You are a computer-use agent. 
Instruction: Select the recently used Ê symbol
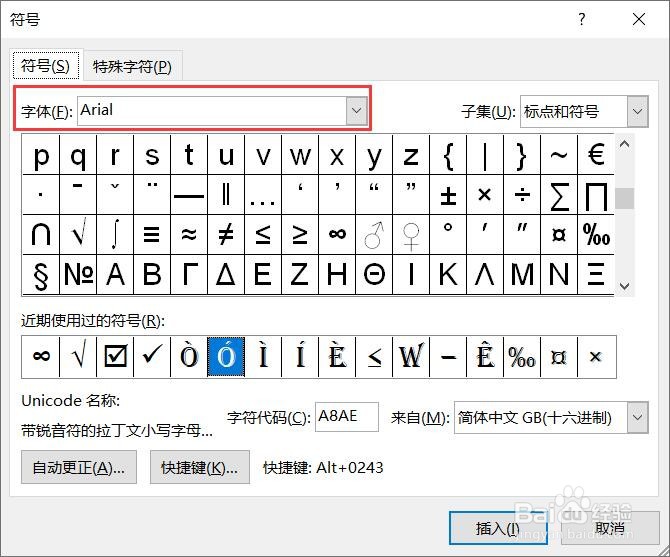coord(485,357)
